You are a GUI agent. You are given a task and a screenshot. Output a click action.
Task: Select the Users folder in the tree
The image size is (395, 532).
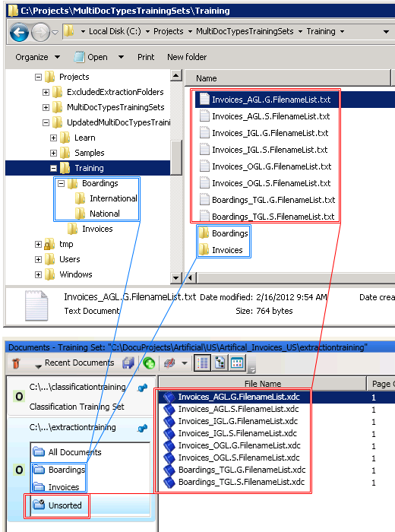point(70,259)
